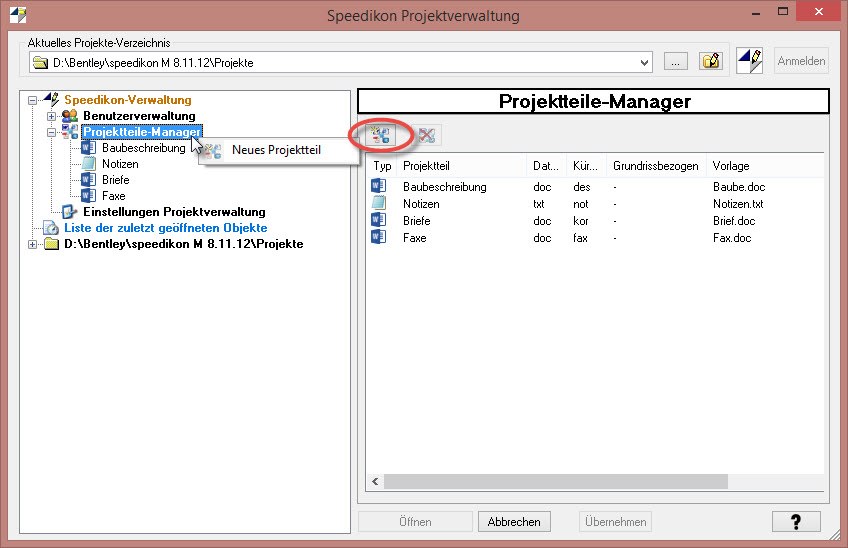
Task: Click Word icon next to Faxe in tree
Action: coord(88,195)
